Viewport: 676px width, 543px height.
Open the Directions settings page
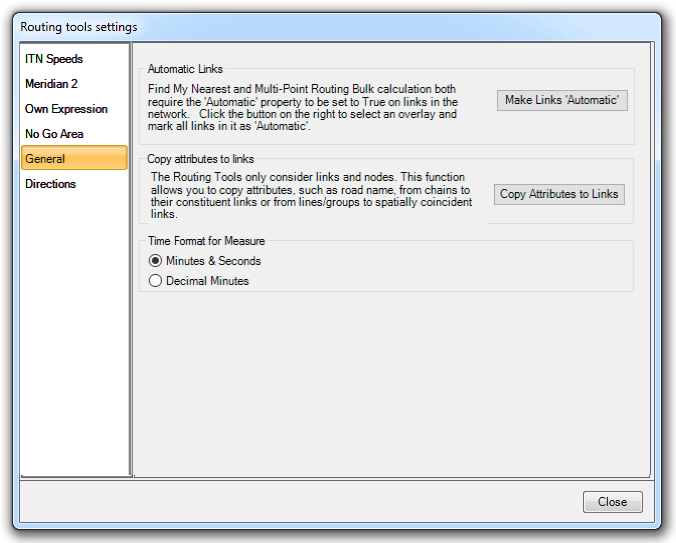(x=51, y=184)
